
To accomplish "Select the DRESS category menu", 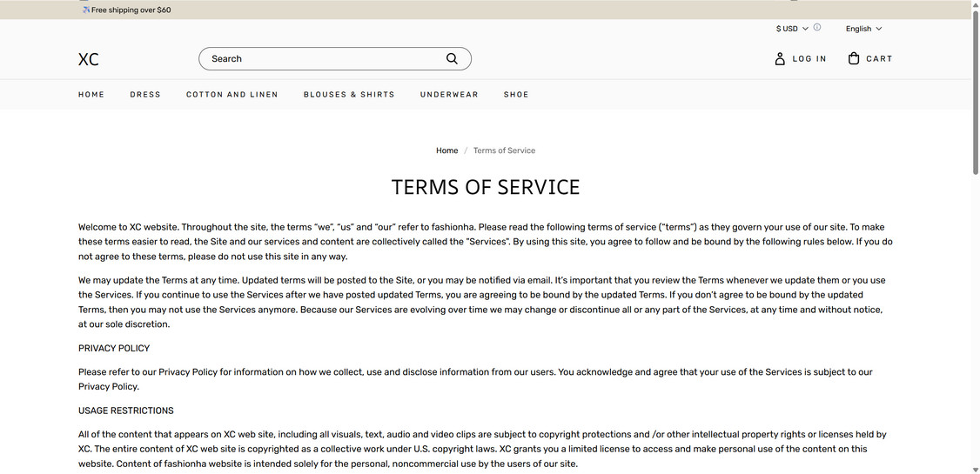I will coord(145,94).
